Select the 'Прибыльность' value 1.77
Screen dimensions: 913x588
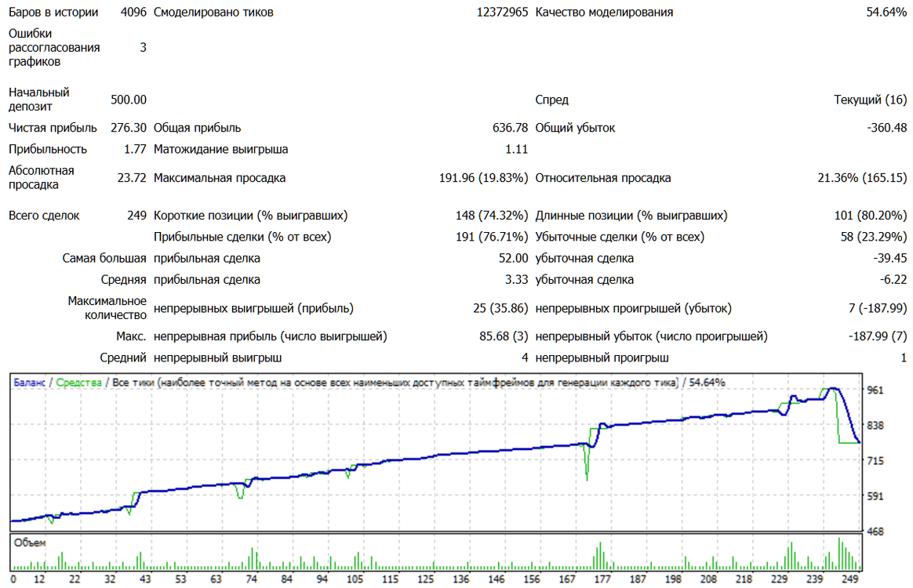click(x=135, y=149)
